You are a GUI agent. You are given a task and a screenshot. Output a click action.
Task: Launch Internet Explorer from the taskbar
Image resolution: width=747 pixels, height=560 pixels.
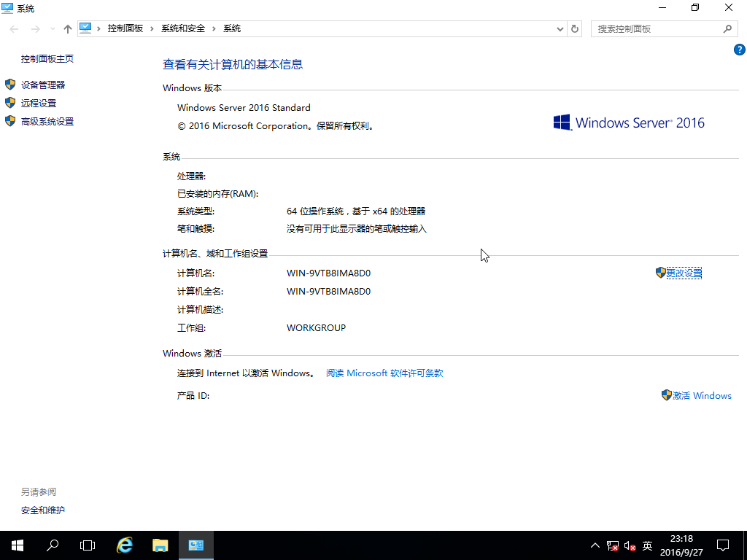pos(125,545)
